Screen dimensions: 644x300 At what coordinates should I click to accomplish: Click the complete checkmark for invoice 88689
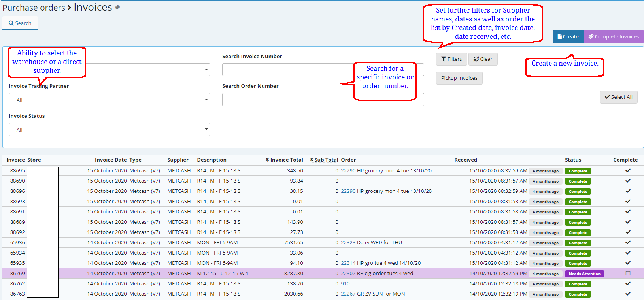[x=628, y=222]
